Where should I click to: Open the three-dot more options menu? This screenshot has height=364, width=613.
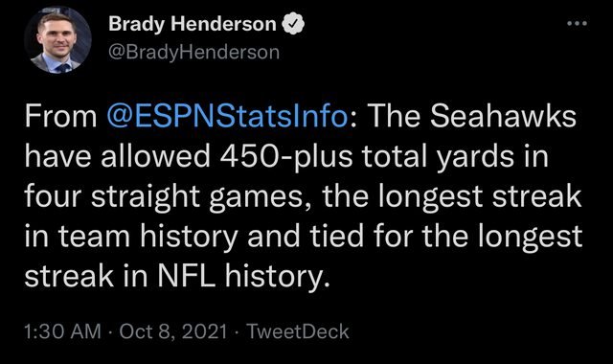(x=577, y=23)
